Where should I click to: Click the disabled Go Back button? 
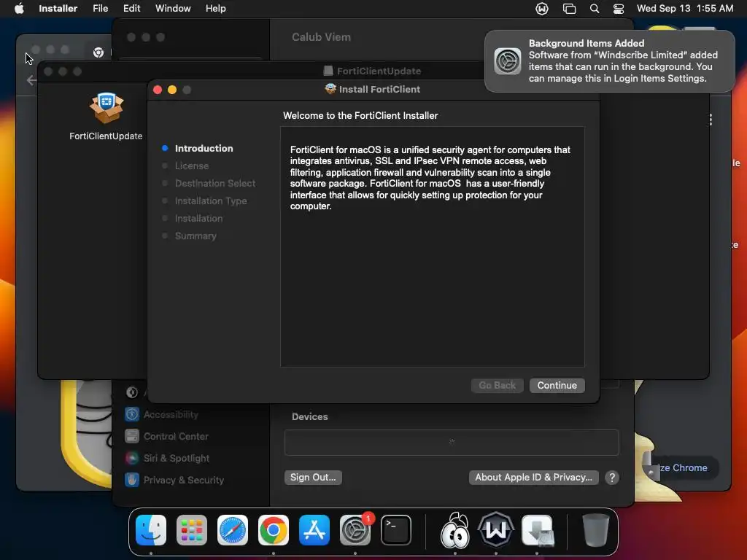click(497, 385)
